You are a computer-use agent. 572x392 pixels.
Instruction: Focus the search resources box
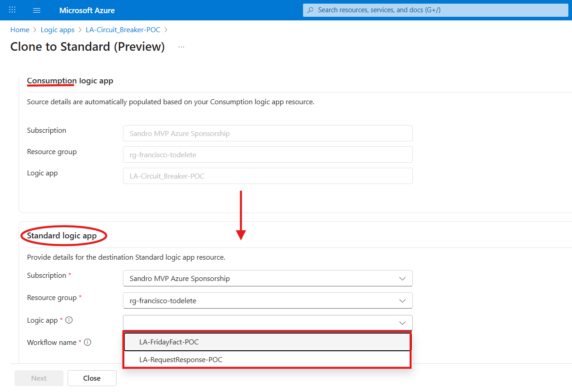[x=435, y=10]
